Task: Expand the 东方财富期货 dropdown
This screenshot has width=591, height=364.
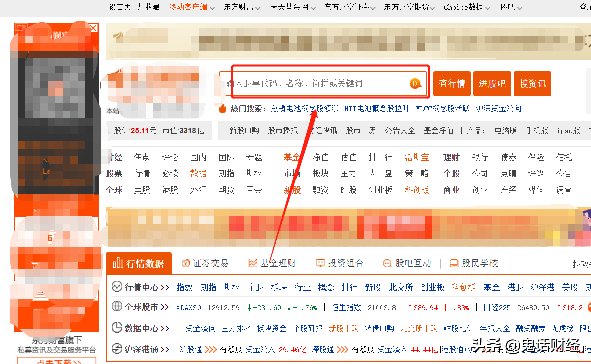Action: tap(432, 8)
